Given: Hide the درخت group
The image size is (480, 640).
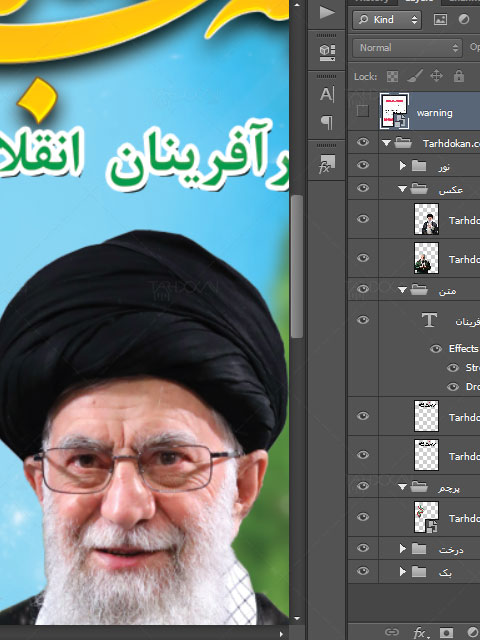Looking at the screenshot, I should tap(362, 548).
